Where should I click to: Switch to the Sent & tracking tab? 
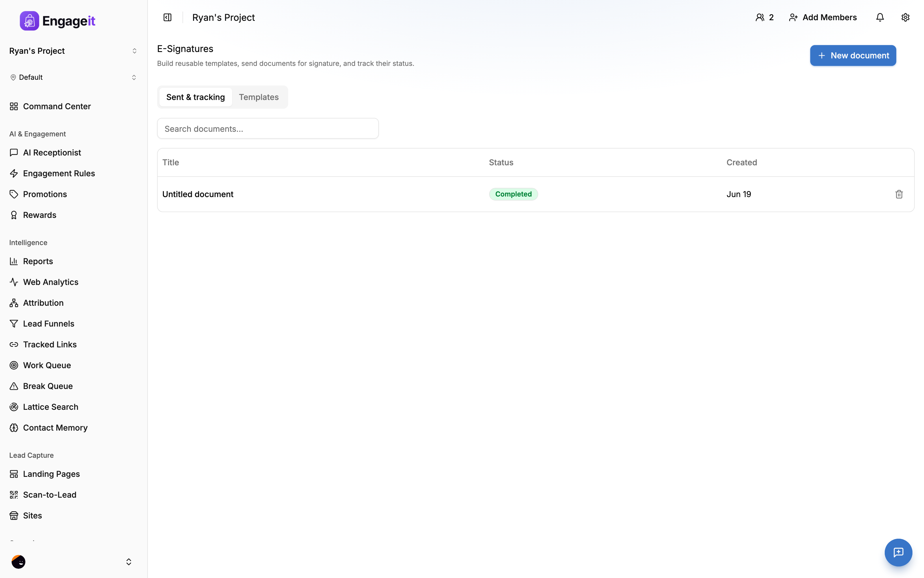[x=195, y=97]
